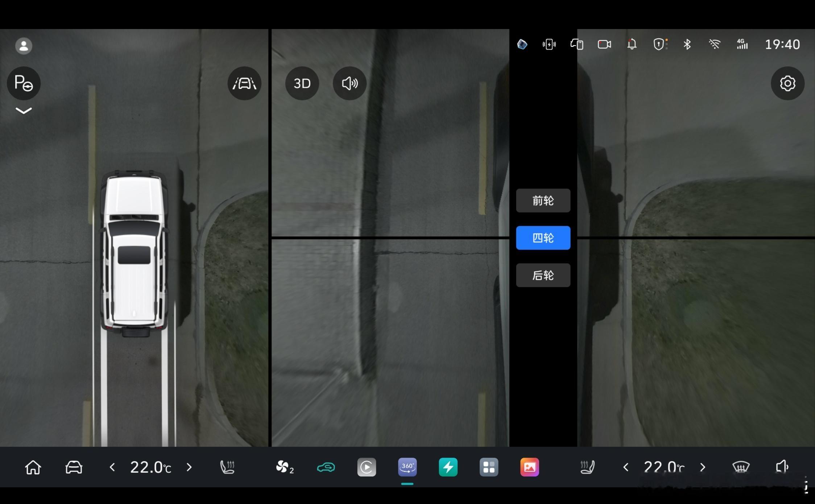
Task: Open the 360 camera app
Action: tap(407, 467)
